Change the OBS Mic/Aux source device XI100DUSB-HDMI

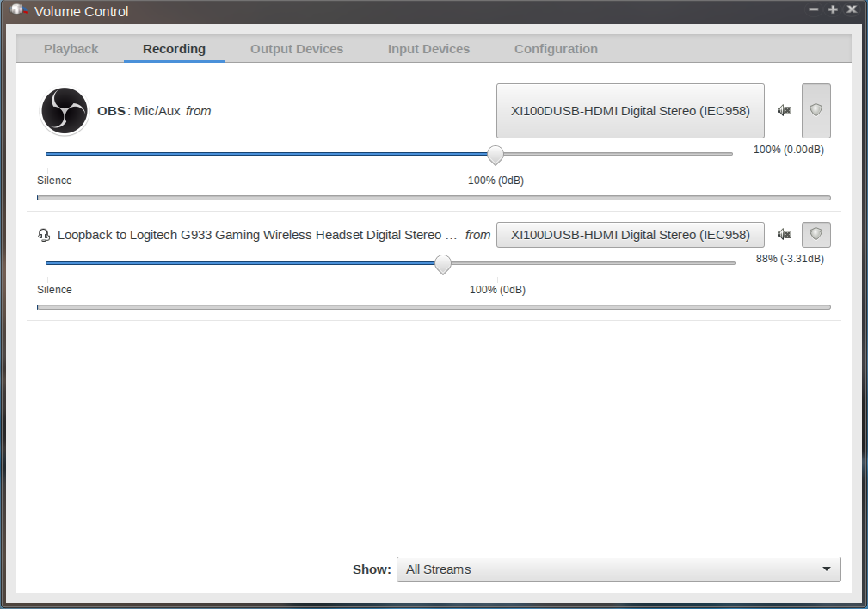[x=630, y=111]
